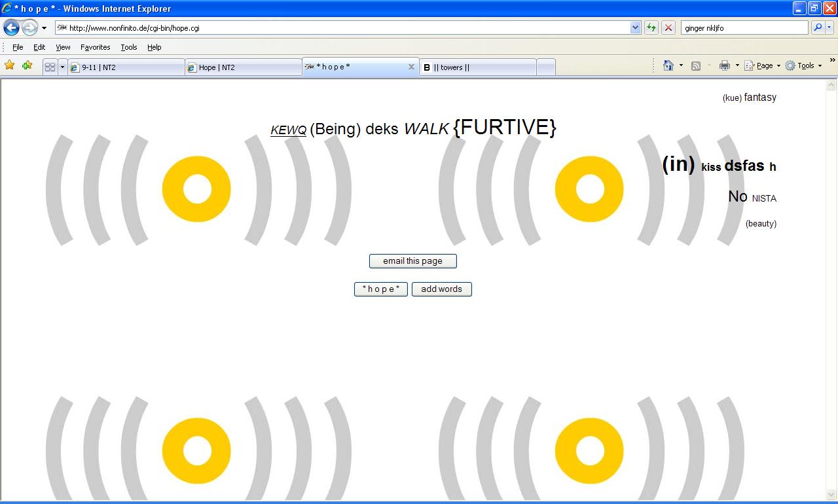Open the search provider options dropdown
This screenshot has width=838, height=504.
[x=829, y=27]
